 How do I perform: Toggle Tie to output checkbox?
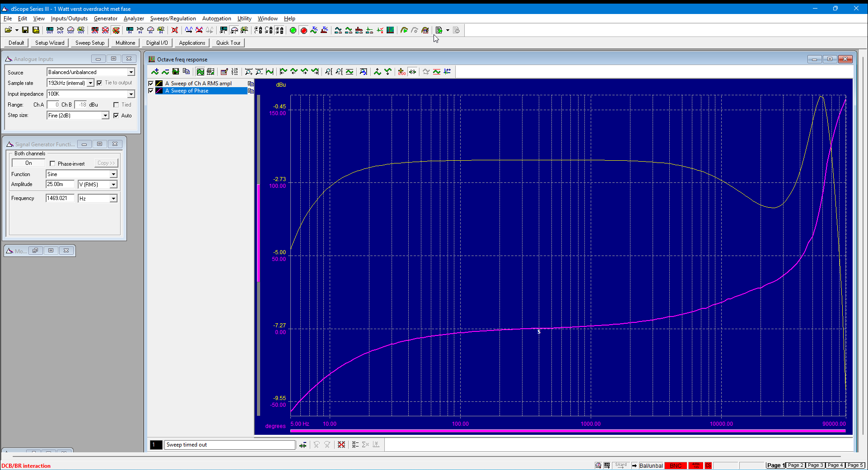pos(99,83)
